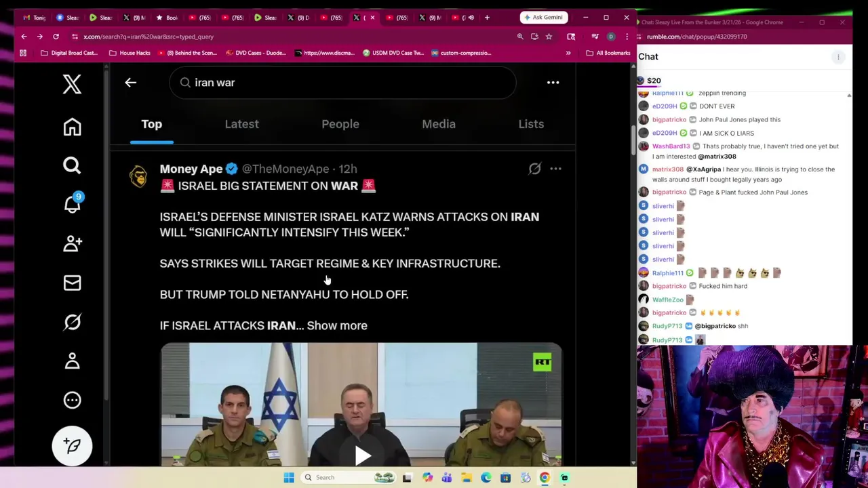Screen dimensions: 868x488
Task: Click browser back arrow
Action: click(x=24, y=37)
